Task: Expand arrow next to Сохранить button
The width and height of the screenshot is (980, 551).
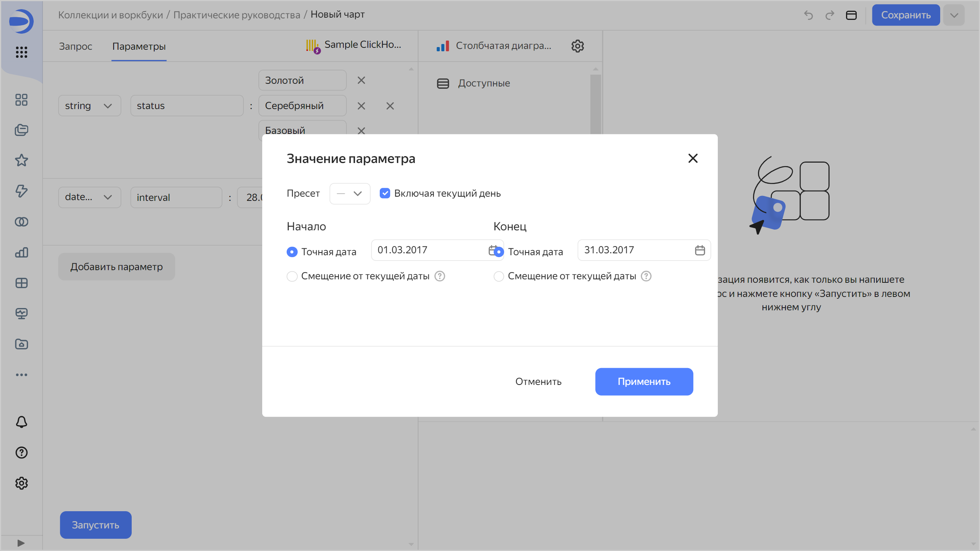Action: pyautogui.click(x=954, y=15)
